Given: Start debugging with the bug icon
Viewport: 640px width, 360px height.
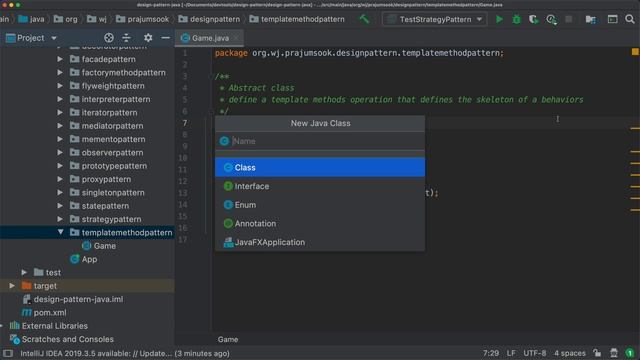Looking at the screenshot, I should [516, 19].
